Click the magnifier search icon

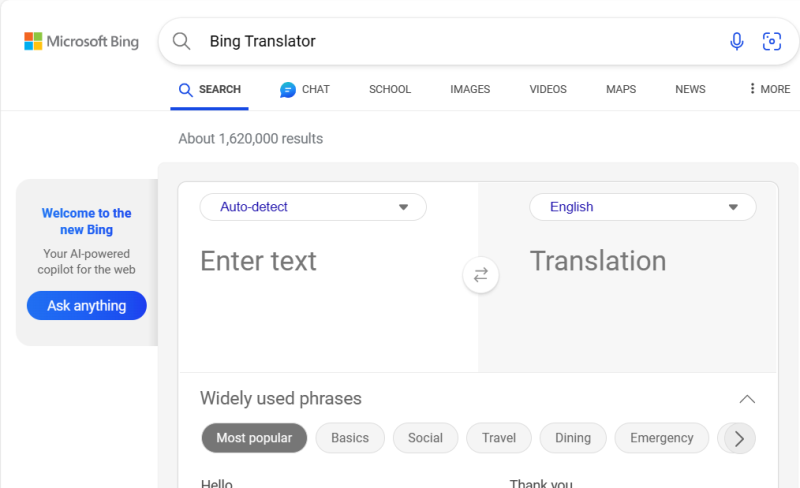pyautogui.click(x=181, y=41)
